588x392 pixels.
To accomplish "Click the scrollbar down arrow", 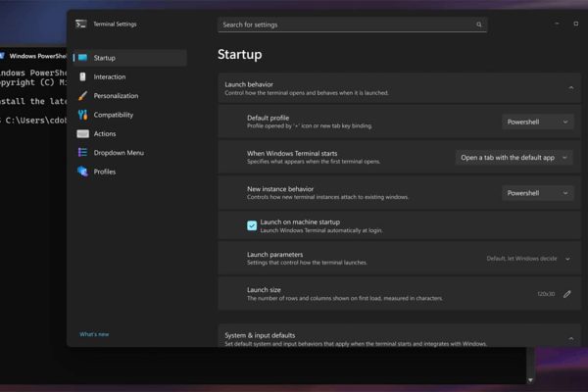I will click(x=531, y=379).
